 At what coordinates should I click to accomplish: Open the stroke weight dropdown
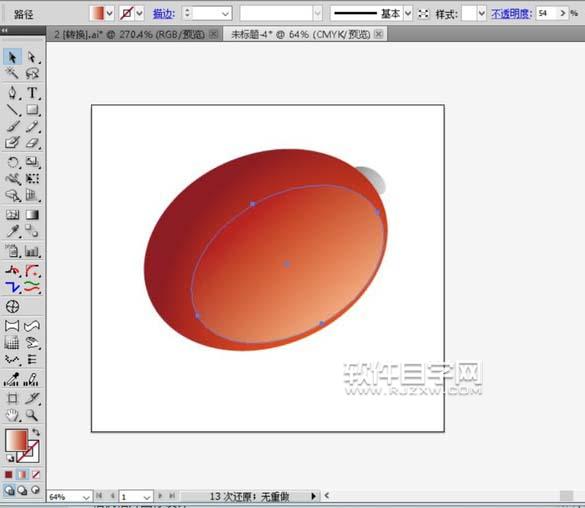click(x=225, y=14)
